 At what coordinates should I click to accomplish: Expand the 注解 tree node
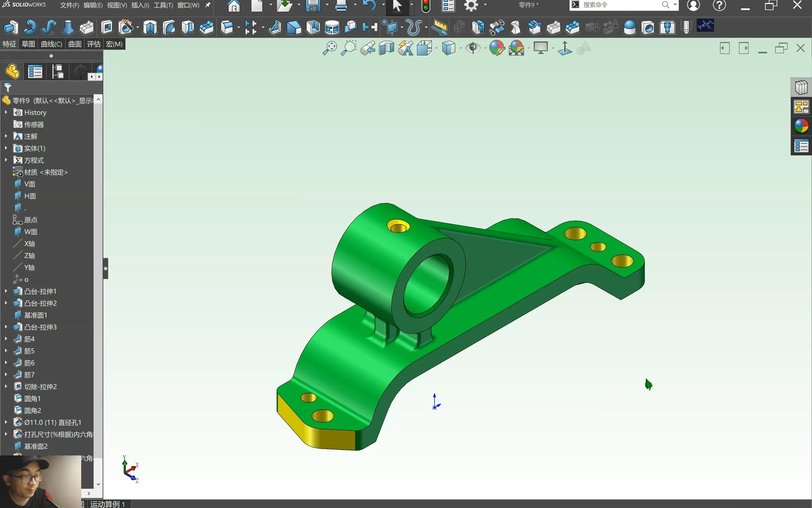6,136
